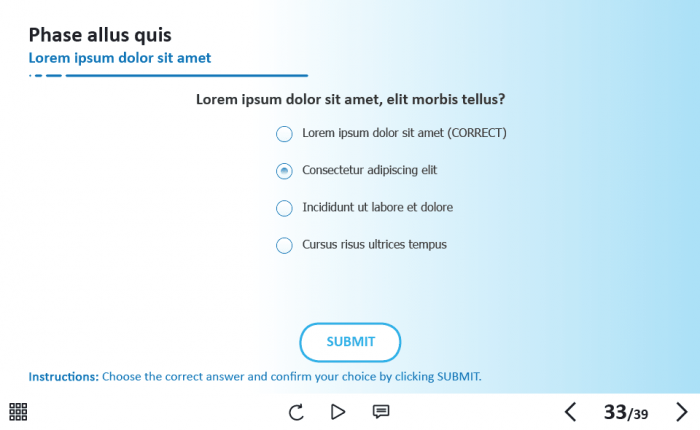Viewport: 700px width, 430px height.
Task: Click the question text ending "morbis tellus?"
Action: point(350,99)
